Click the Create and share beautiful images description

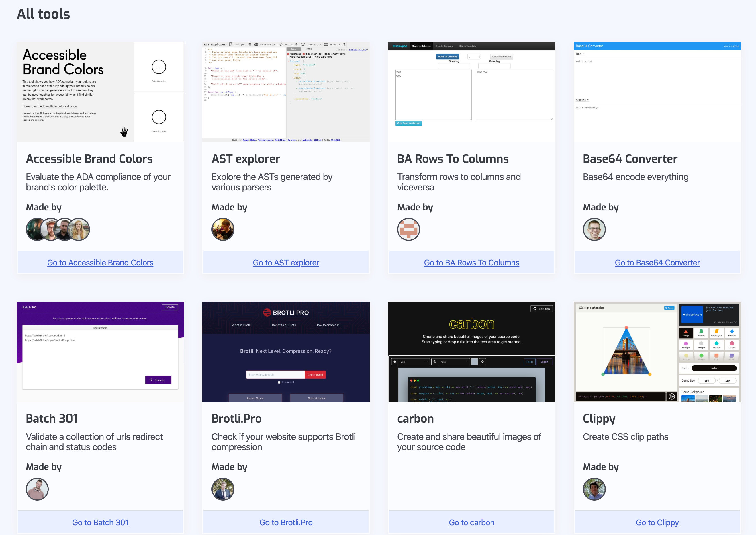[469, 442]
